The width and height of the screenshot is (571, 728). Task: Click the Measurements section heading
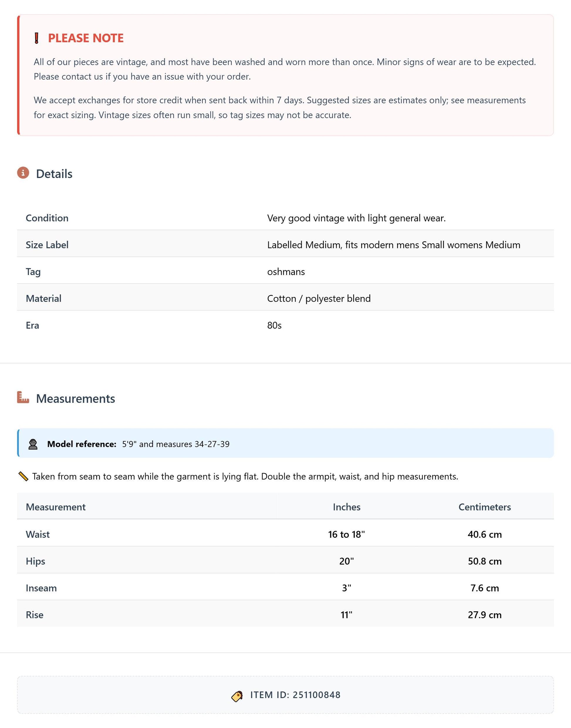pyautogui.click(x=75, y=398)
